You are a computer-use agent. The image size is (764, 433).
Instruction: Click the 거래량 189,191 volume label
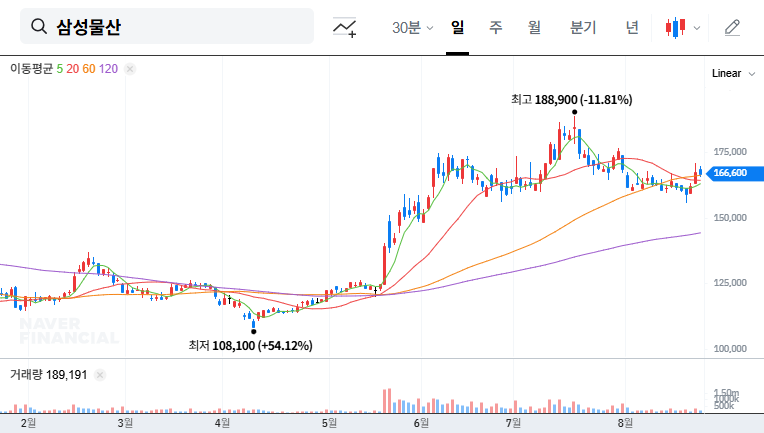click(x=49, y=375)
